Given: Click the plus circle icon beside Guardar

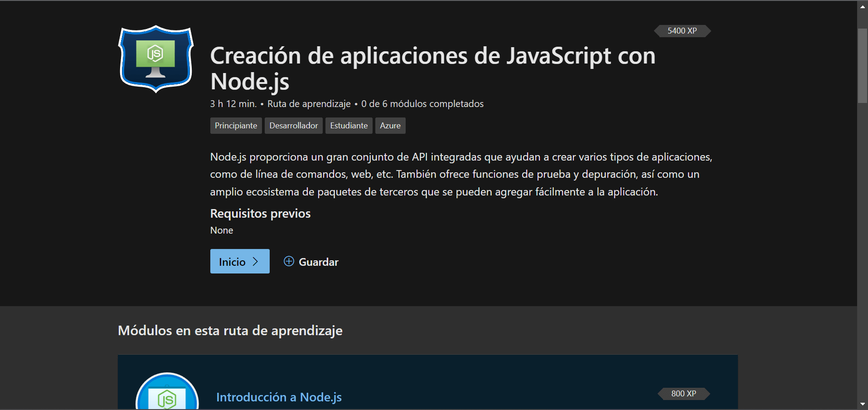Looking at the screenshot, I should 289,261.
